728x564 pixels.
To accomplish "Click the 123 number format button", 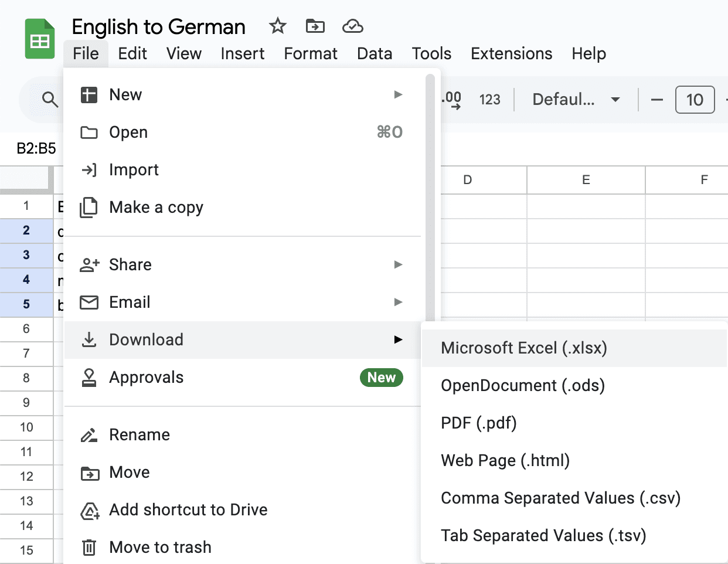I will coord(489,100).
